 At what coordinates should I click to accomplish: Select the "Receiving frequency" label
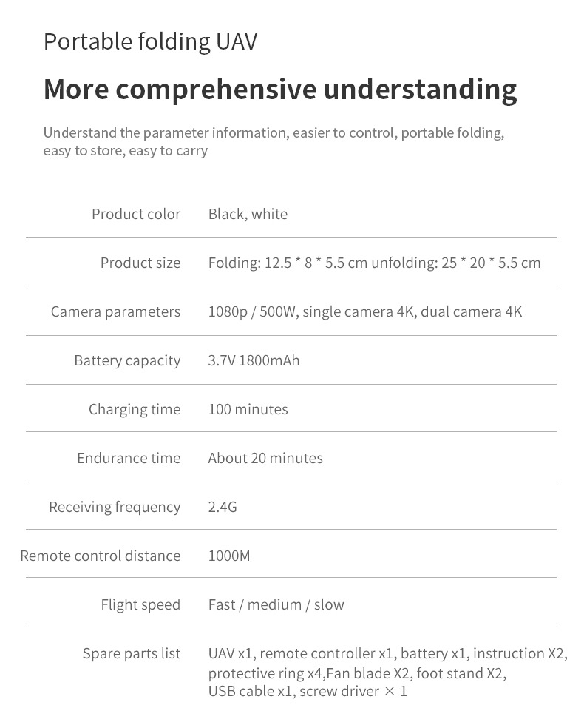click(115, 507)
